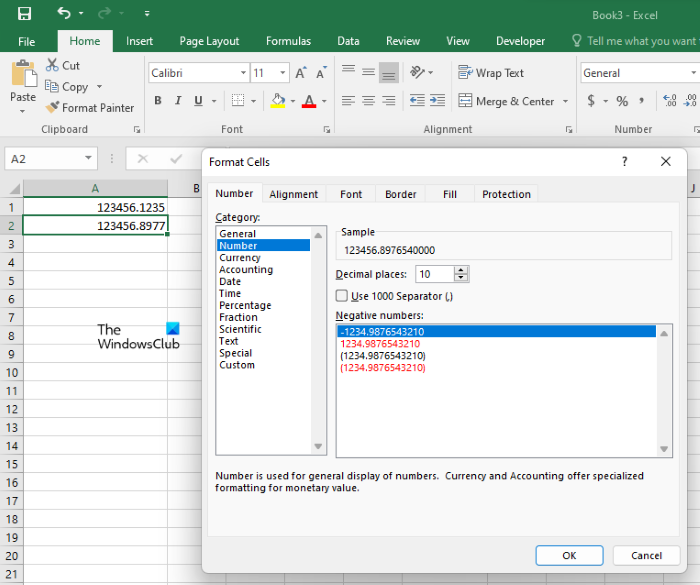Viewport: 700px width, 585px height.
Task: Click the Save icon in title bar
Action: pos(24,13)
